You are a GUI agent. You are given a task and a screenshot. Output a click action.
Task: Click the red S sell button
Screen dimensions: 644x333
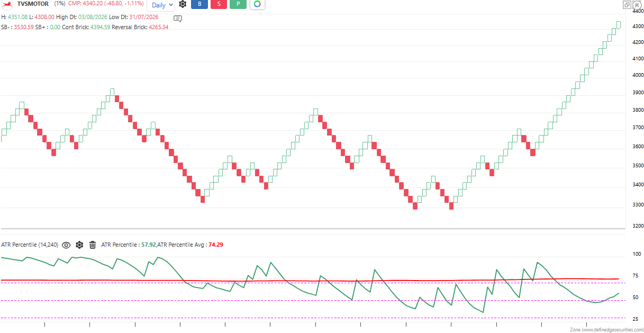pos(219,4)
